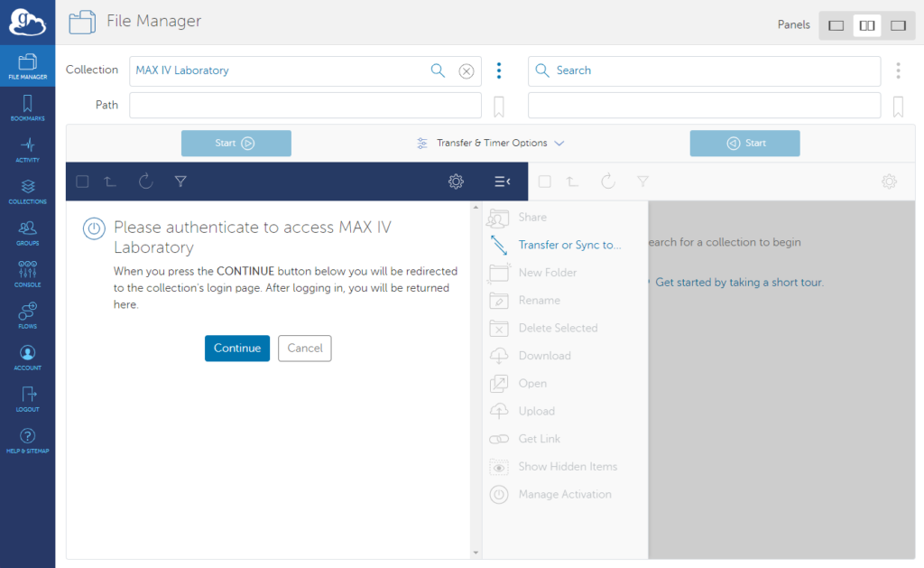Click Continue to authenticate
Screen dimensions: 924x568
(237, 349)
